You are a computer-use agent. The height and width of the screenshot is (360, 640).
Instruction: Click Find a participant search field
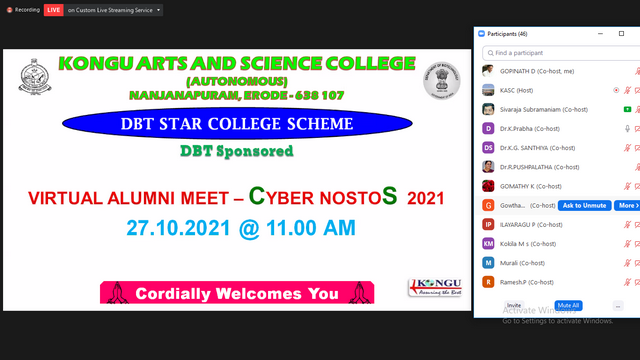tap(561, 53)
